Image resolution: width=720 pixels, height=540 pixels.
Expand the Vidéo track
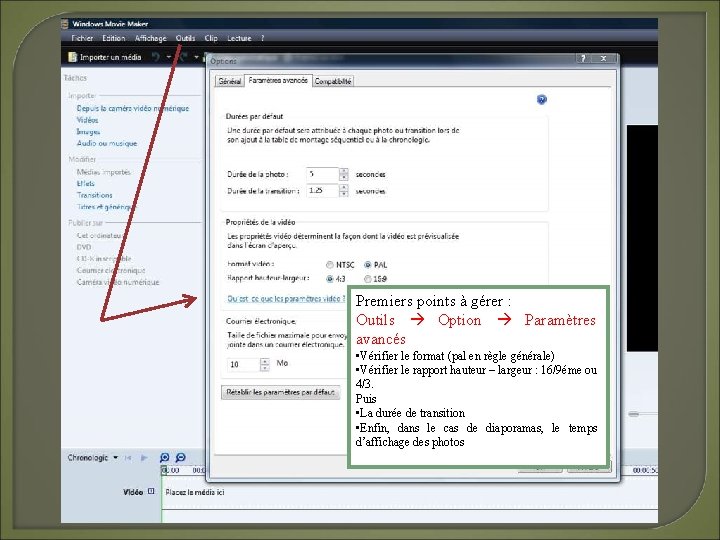151,492
